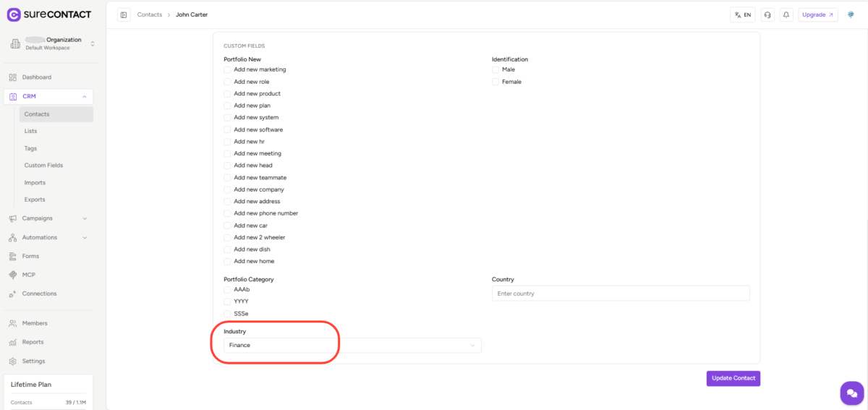Go to Settings in the sidebar
Viewport: 868px width, 410px height.
click(33, 361)
